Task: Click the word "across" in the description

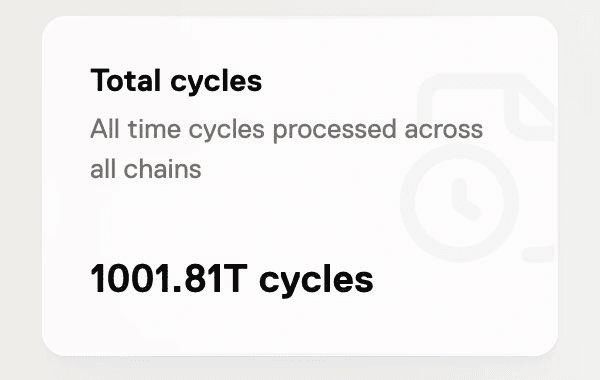Action: 444,130
